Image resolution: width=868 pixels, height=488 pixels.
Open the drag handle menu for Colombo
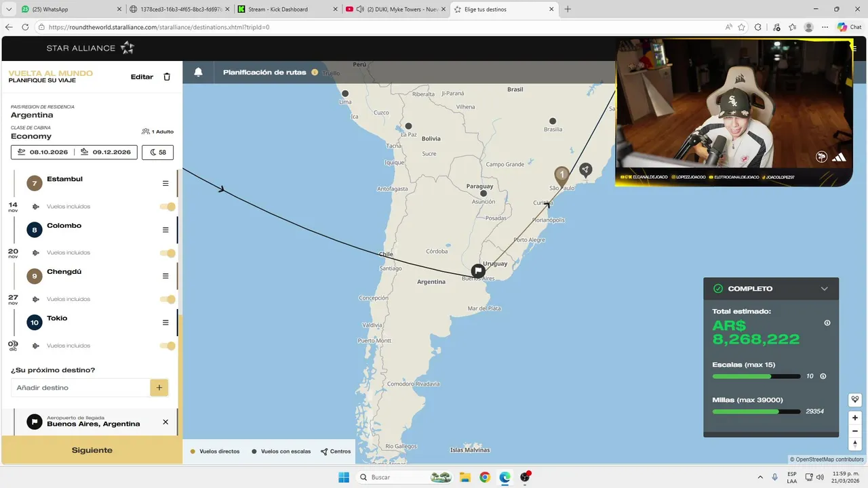[x=165, y=230]
